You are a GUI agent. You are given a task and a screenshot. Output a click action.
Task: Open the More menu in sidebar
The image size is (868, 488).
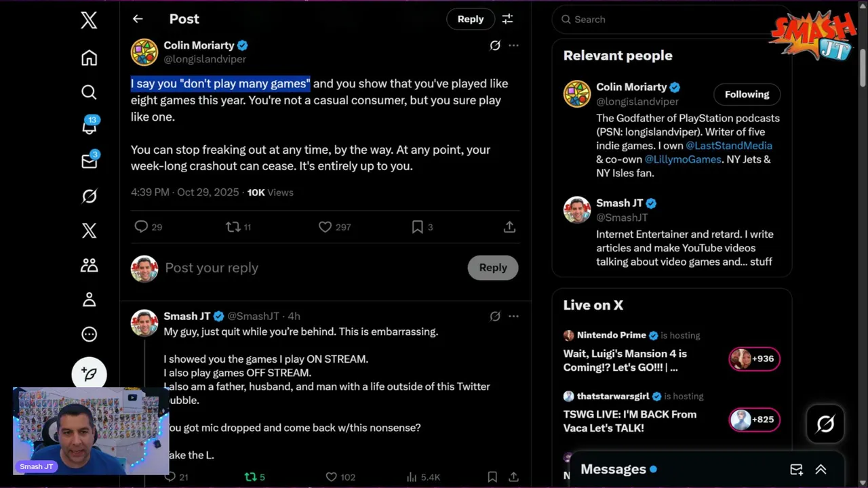pyautogui.click(x=89, y=334)
